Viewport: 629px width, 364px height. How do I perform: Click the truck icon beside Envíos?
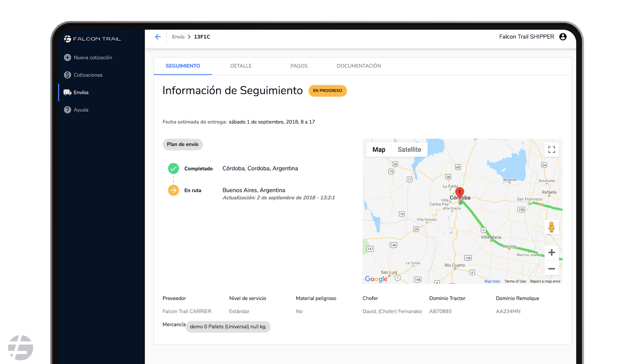68,92
